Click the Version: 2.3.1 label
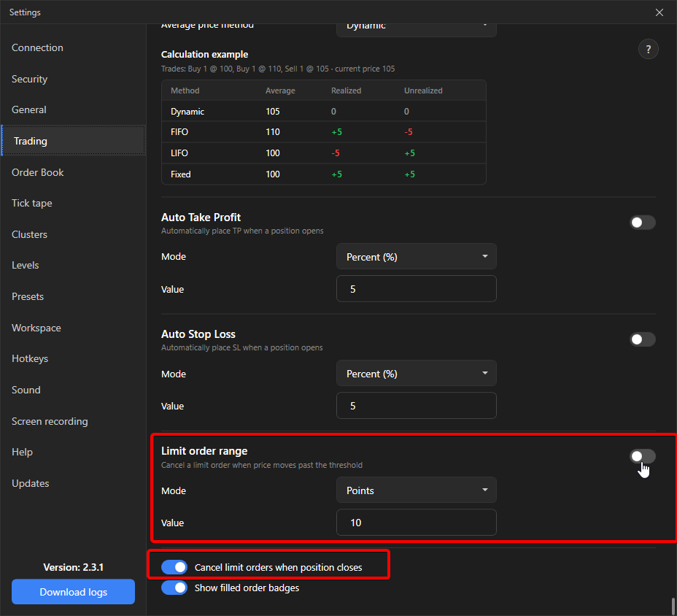Viewport: 677px width, 616px height. click(x=74, y=567)
